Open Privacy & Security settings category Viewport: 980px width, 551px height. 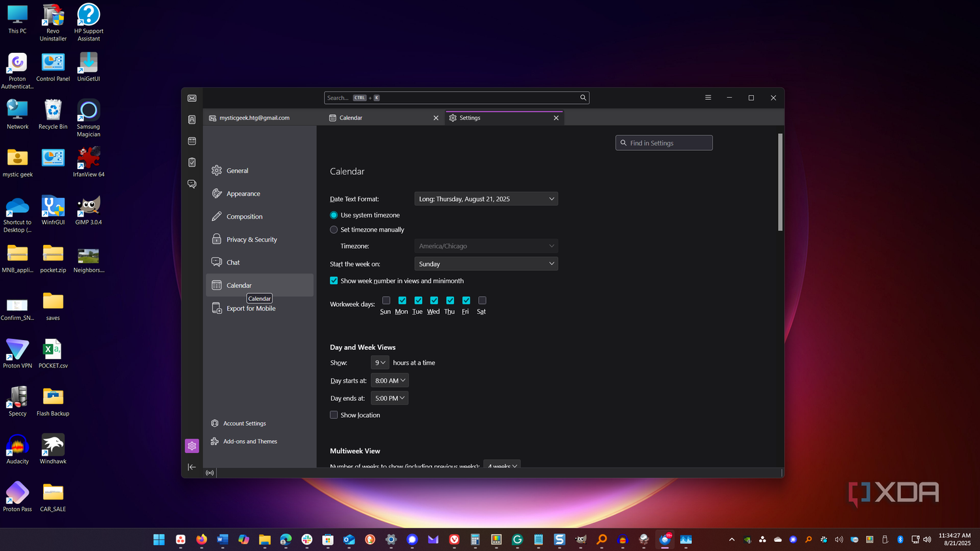pos(260,240)
